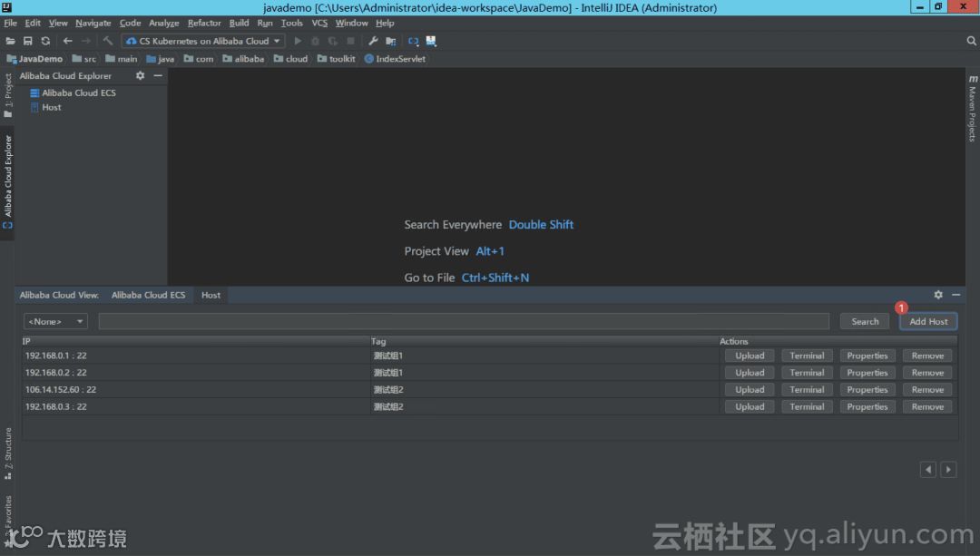Click the java breadcrumb folder
The height and width of the screenshot is (556, 980).
[160, 59]
